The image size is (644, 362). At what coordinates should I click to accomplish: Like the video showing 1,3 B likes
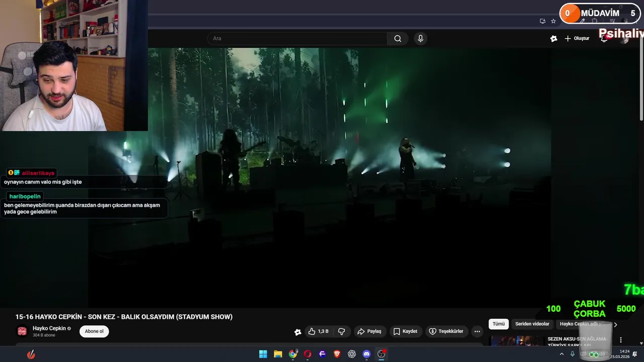(x=319, y=331)
